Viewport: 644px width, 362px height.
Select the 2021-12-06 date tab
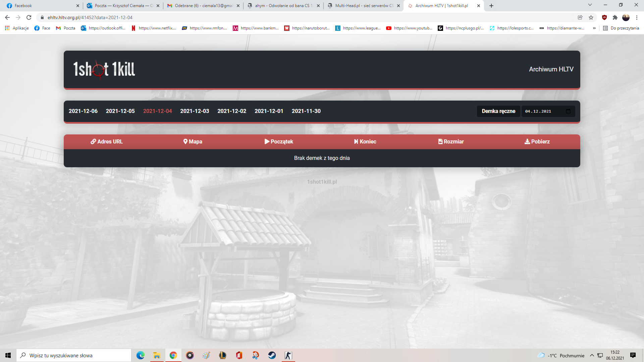click(x=83, y=111)
